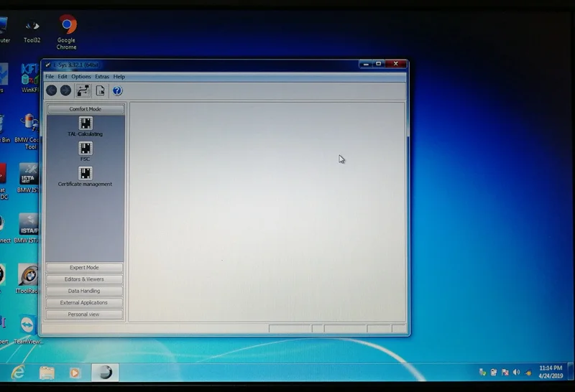The image size is (575, 392).
Task: Open the WinKFP desktop shortcut
Action: point(30,78)
